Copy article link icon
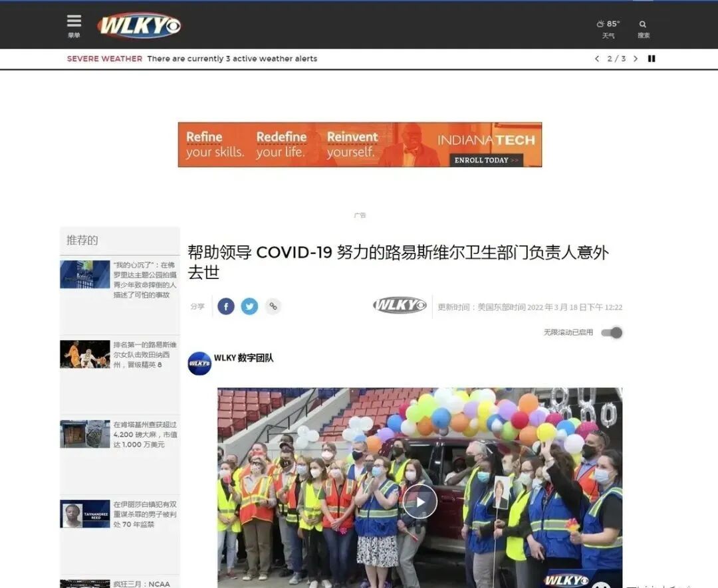This screenshot has height=588, width=718. [x=273, y=306]
